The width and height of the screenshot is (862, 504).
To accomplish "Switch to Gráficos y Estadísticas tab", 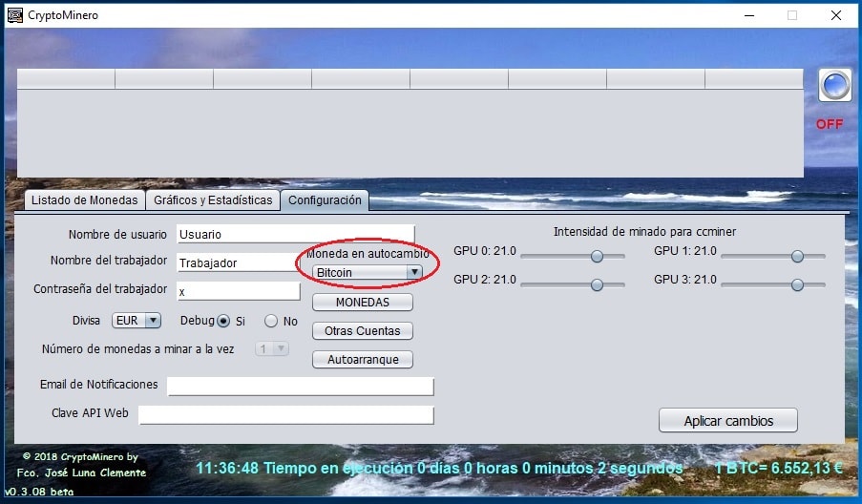I will 213,200.
